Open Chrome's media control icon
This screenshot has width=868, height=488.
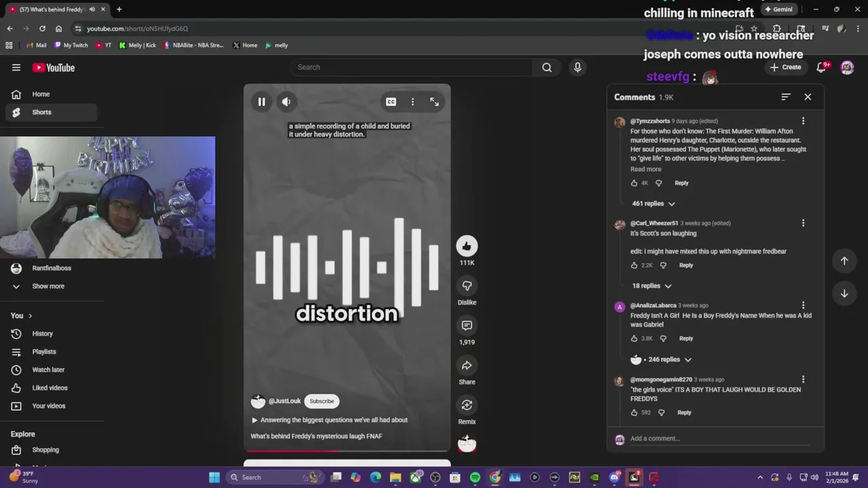click(x=825, y=28)
